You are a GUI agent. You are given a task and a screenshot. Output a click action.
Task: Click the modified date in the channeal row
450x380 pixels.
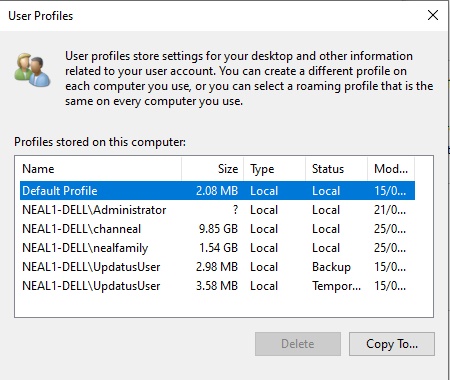(x=390, y=229)
